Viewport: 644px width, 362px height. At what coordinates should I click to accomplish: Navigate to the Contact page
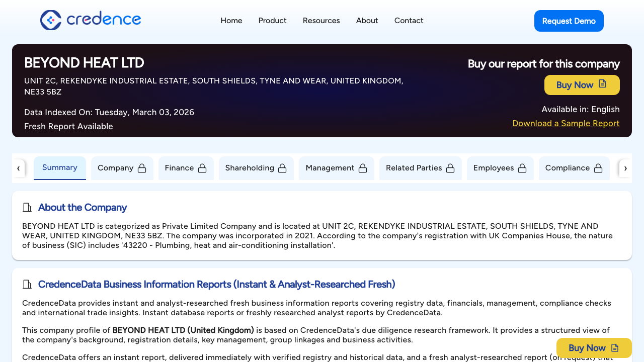click(x=409, y=21)
